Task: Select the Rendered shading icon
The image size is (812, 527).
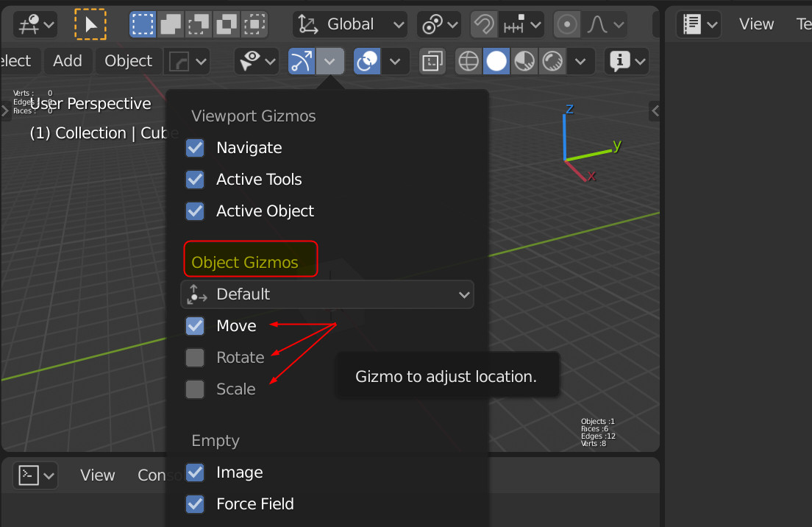Action: click(x=552, y=61)
